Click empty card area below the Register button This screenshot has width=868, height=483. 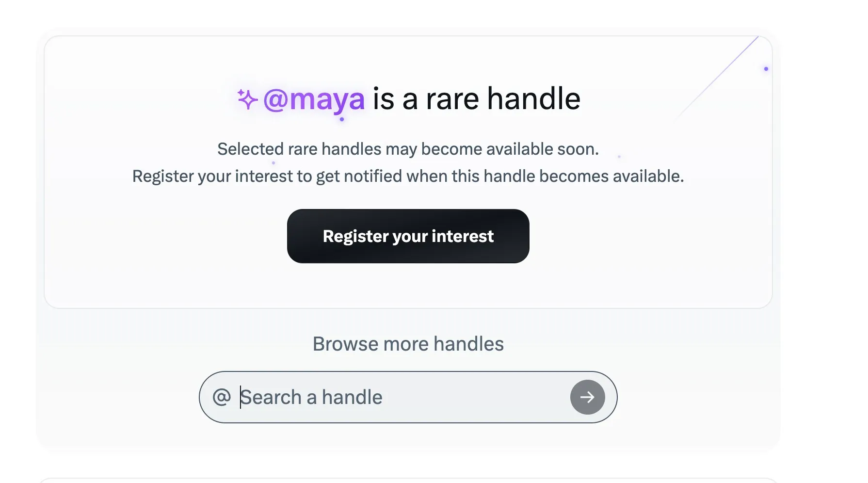click(x=408, y=286)
